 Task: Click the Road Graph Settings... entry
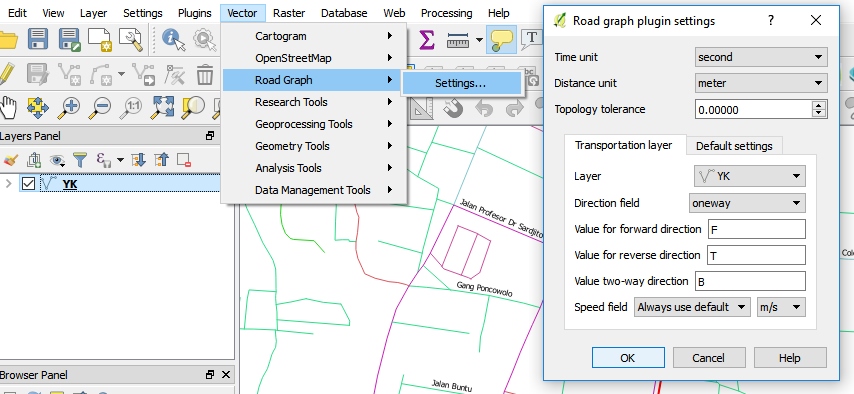point(462,83)
